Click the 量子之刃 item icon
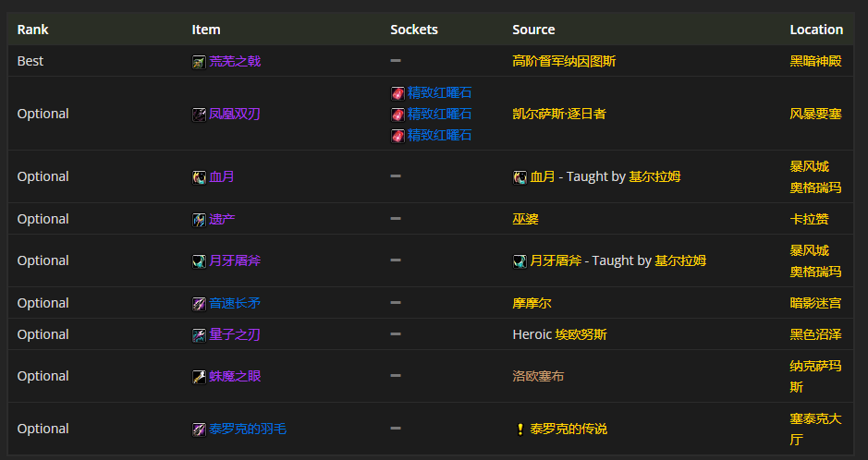 pos(199,335)
